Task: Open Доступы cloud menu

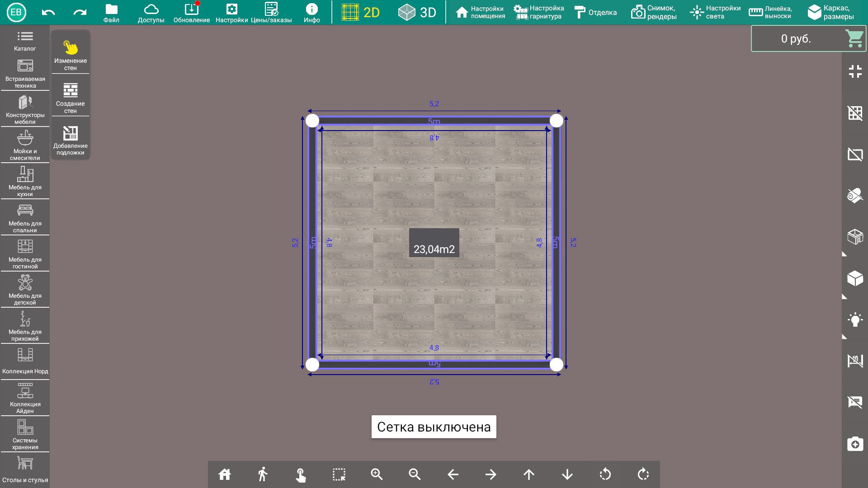Action: click(151, 13)
